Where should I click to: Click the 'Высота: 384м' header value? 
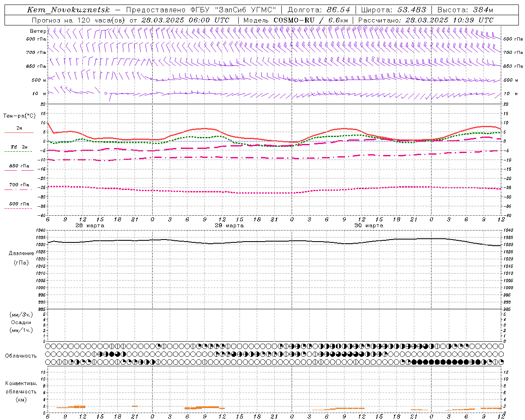tap(466, 10)
